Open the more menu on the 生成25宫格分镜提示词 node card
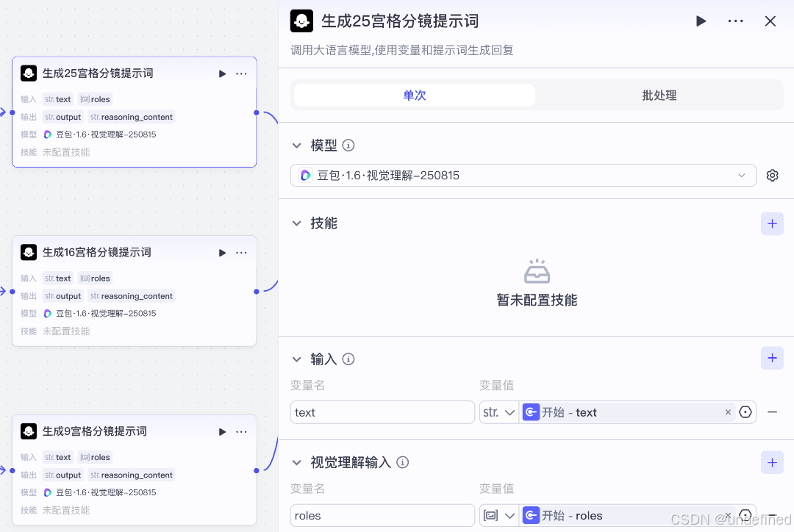794x532 pixels. (242, 74)
